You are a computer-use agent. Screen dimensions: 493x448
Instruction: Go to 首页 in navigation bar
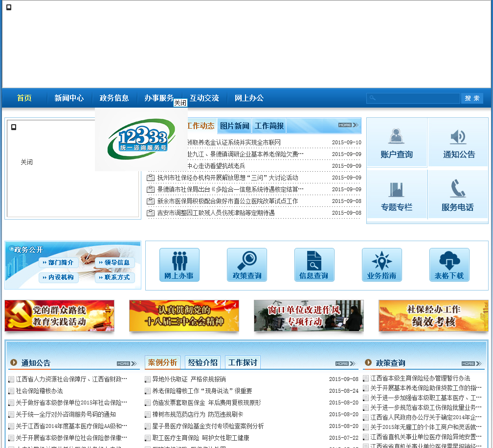24,98
